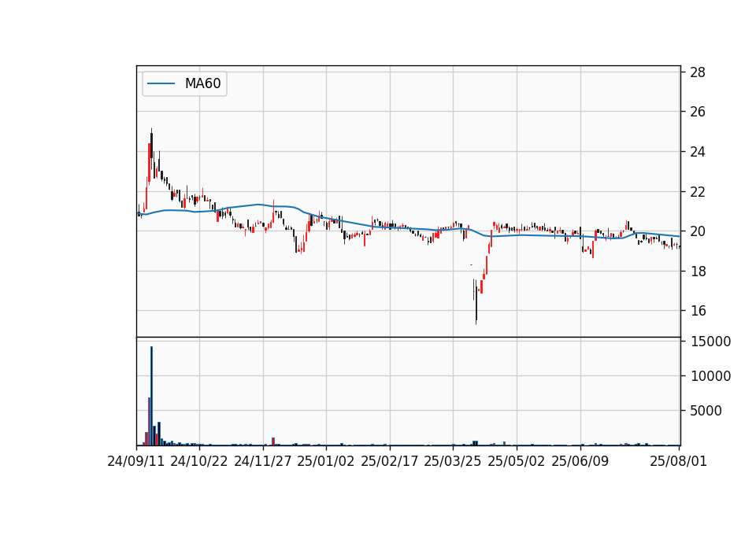Click the volume axis value 10000
Viewport: 756px width, 543px height.
[x=710, y=376]
